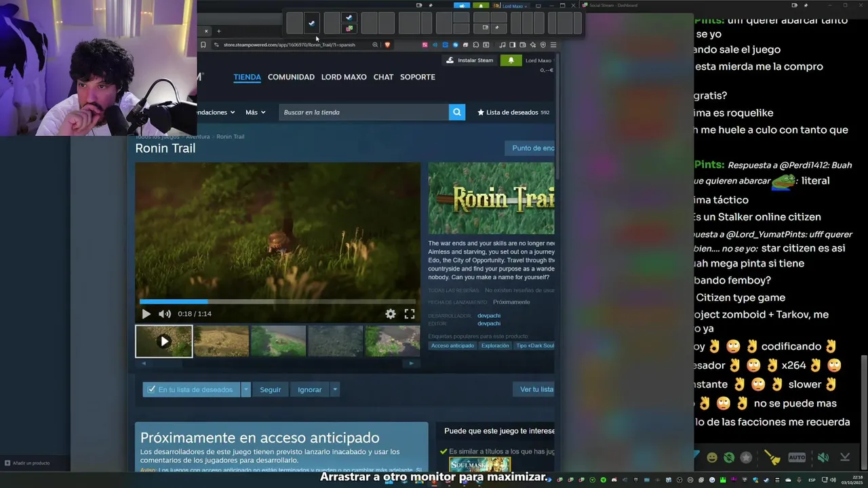Open a new browser tab
Screen dimensions: 868x488
(x=218, y=31)
